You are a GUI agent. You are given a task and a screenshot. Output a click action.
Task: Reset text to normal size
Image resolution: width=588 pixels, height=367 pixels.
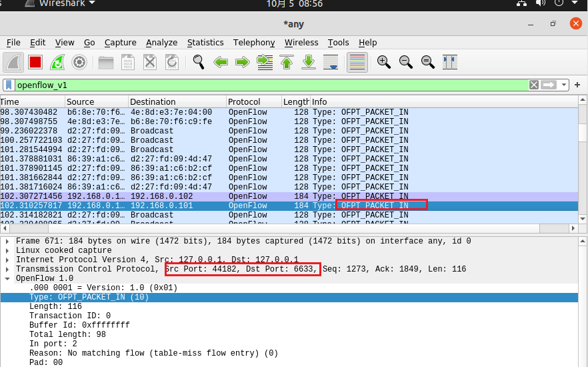click(x=428, y=62)
